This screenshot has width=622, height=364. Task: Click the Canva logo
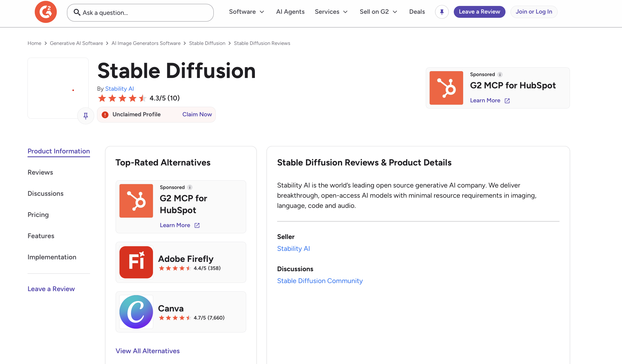pos(136,312)
